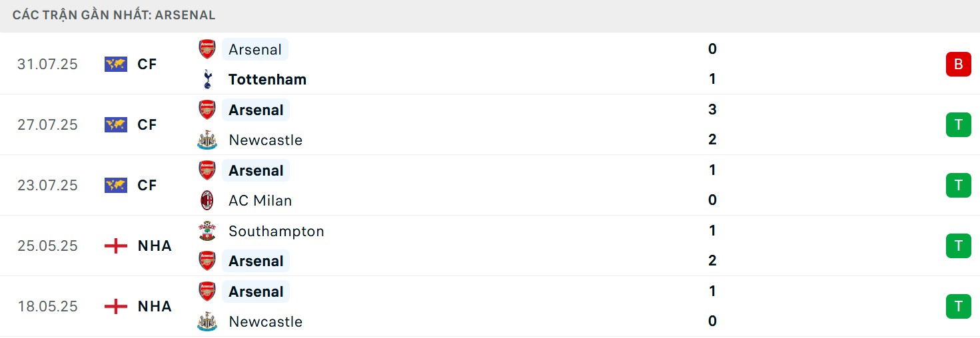Open Arsenal team name in 25.05.25 match
The width and height of the screenshot is (980, 338).
click(255, 261)
